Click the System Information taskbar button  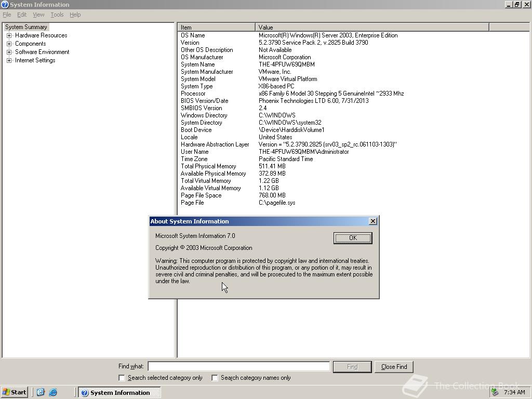pyautogui.click(x=119, y=393)
